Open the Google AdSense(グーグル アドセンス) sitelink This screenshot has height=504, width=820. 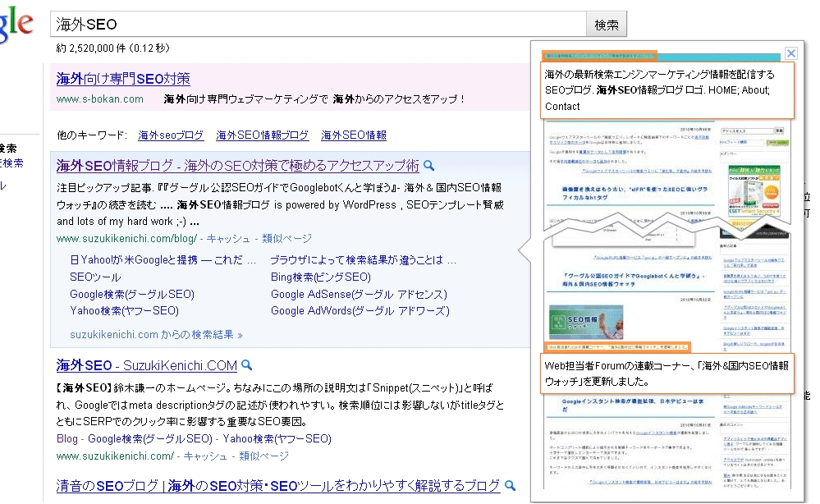pos(359,295)
